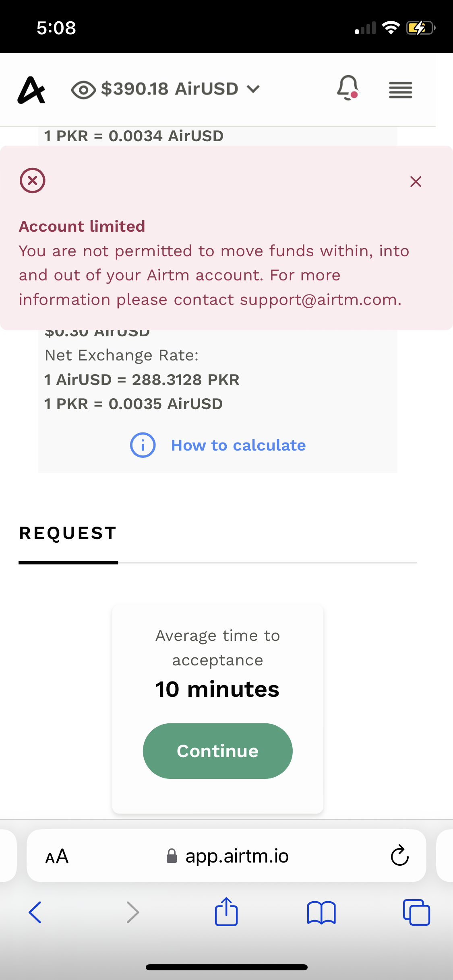453x980 pixels.
Task: Open the How to calculate link
Action: pos(238,445)
